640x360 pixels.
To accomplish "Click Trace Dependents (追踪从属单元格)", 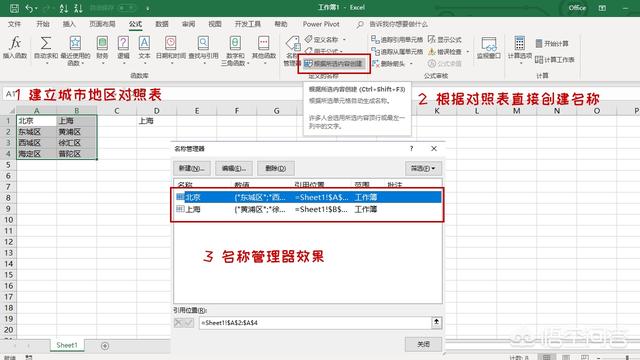I will [397, 52].
